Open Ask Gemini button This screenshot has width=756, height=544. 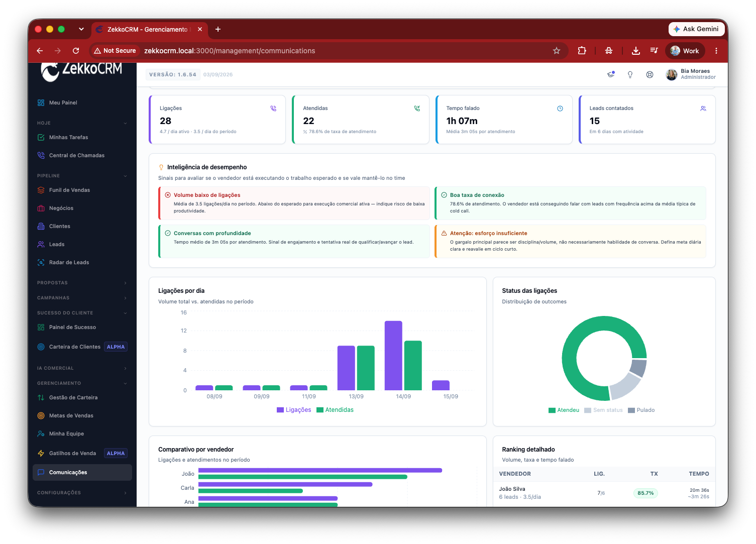tap(696, 29)
